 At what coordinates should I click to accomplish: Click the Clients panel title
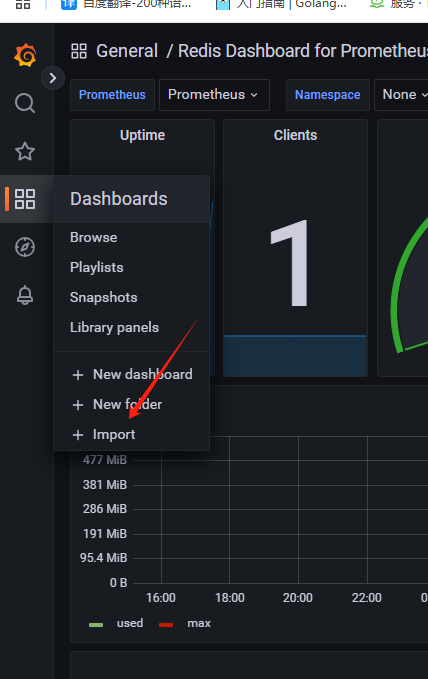point(295,135)
